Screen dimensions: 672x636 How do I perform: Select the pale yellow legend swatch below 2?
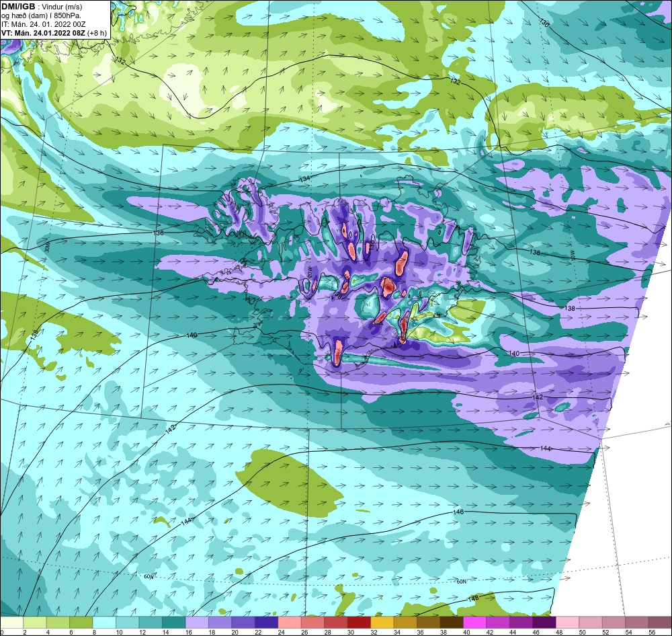pyautogui.click(x=11, y=623)
